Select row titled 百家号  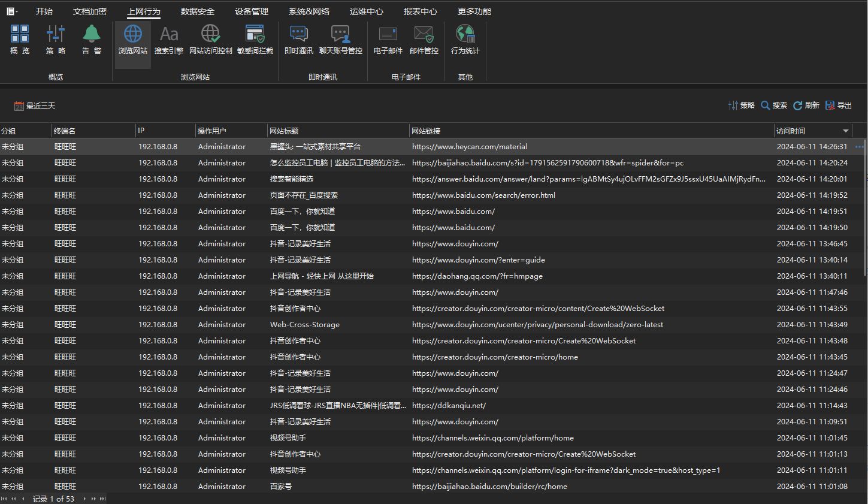click(x=431, y=487)
